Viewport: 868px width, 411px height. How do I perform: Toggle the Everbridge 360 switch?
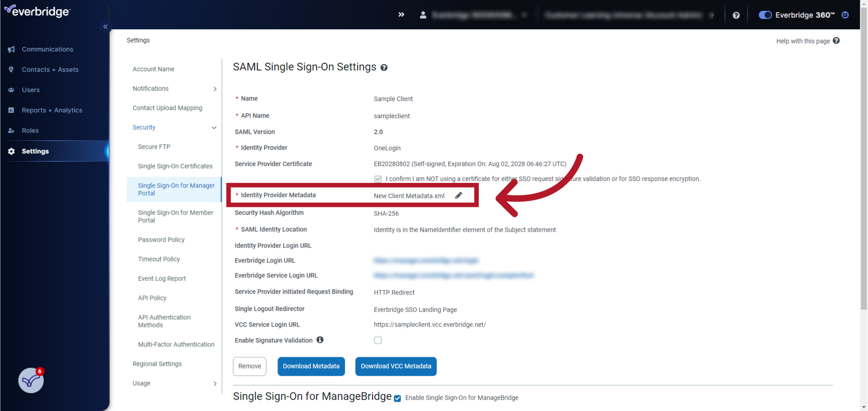tap(765, 15)
